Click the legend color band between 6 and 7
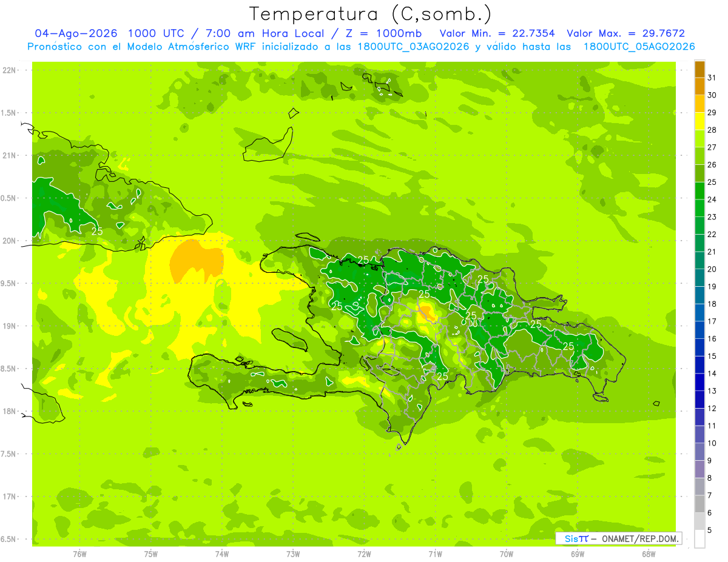The image size is (728, 562). [x=699, y=504]
